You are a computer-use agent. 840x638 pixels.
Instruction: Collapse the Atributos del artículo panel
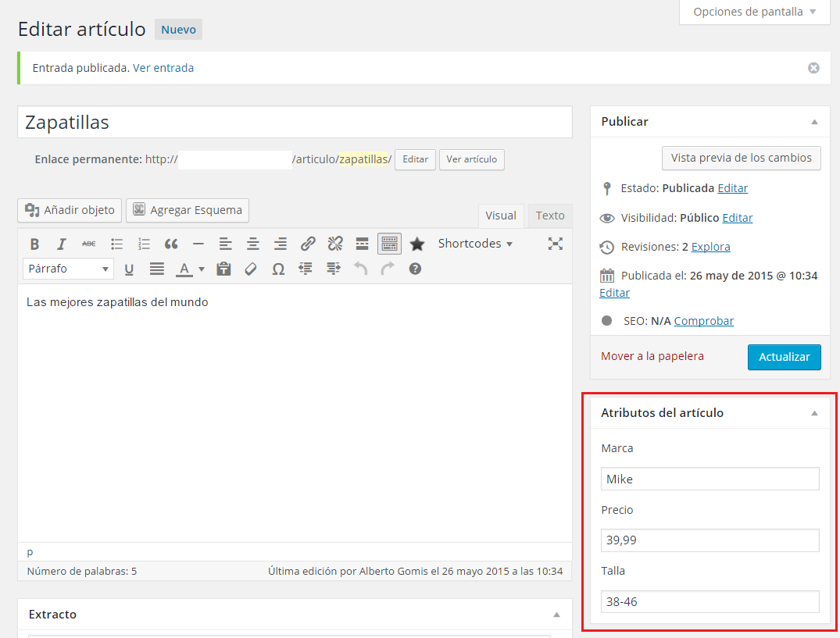pyautogui.click(x=814, y=413)
